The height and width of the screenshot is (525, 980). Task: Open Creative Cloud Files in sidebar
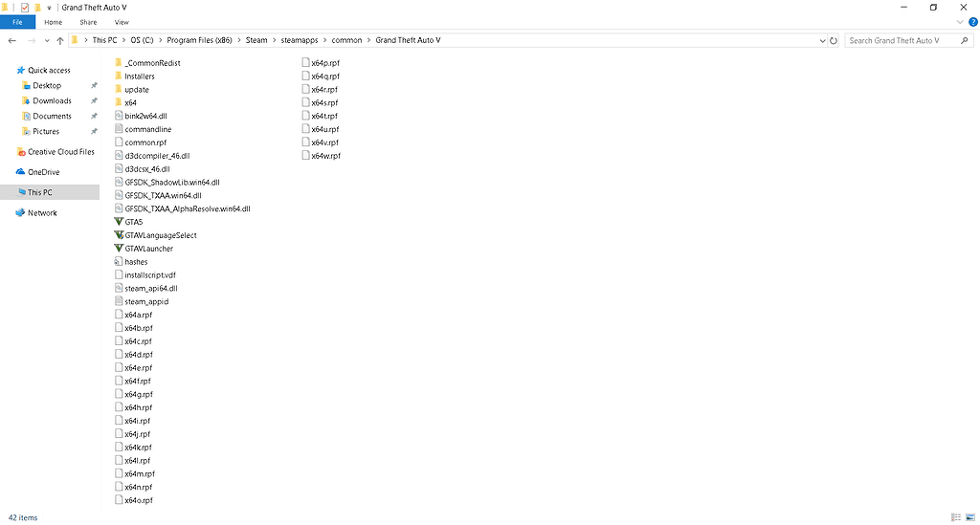pos(60,152)
